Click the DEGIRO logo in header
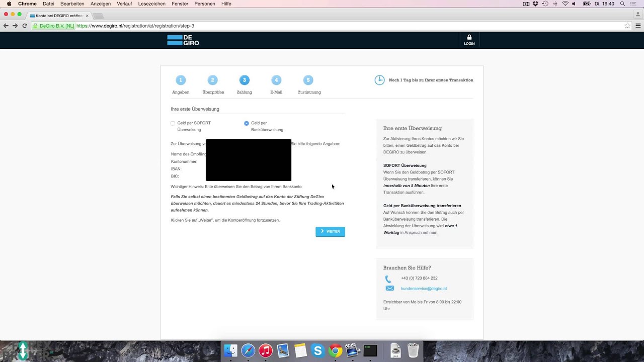This screenshot has height=362, width=644. 183,40
